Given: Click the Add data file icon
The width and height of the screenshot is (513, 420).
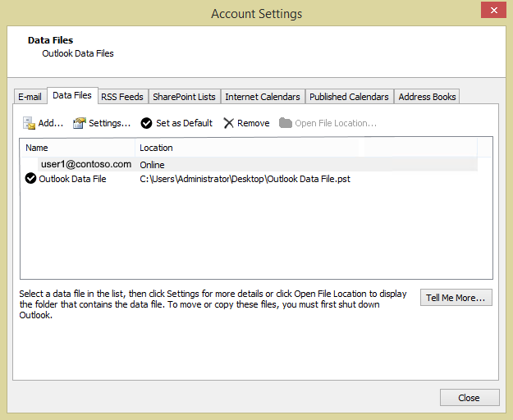Looking at the screenshot, I should click(30, 123).
